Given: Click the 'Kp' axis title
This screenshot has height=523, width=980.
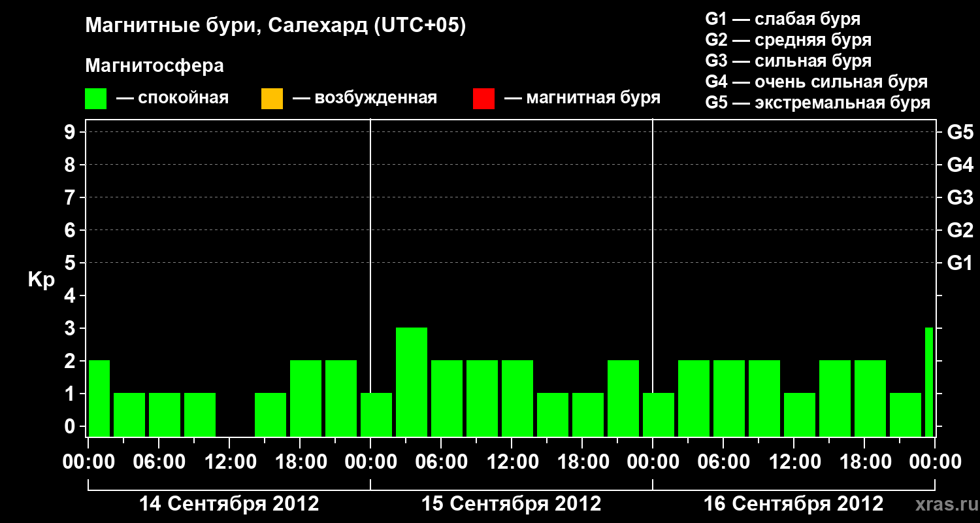Looking at the screenshot, I should [x=41, y=280].
